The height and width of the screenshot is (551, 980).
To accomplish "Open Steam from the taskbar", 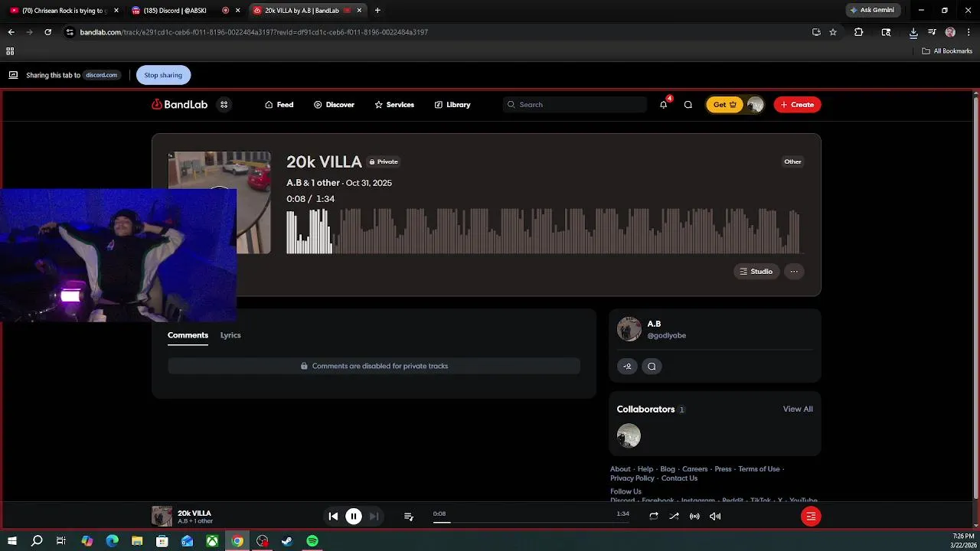I will pos(287,541).
